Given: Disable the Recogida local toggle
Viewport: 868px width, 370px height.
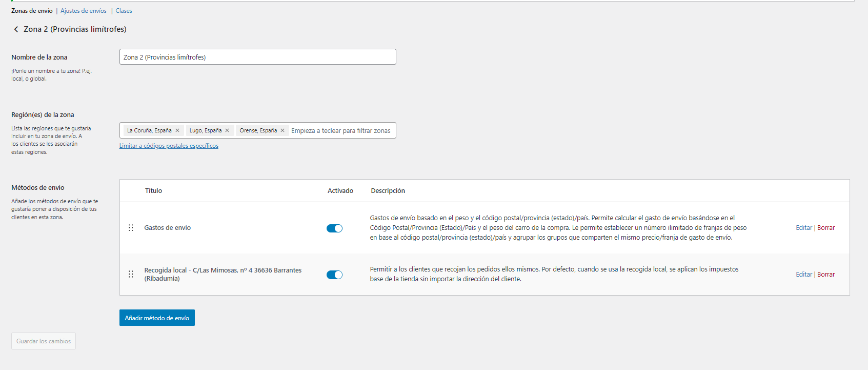Looking at the screenshot, I should tap(334, 275).
